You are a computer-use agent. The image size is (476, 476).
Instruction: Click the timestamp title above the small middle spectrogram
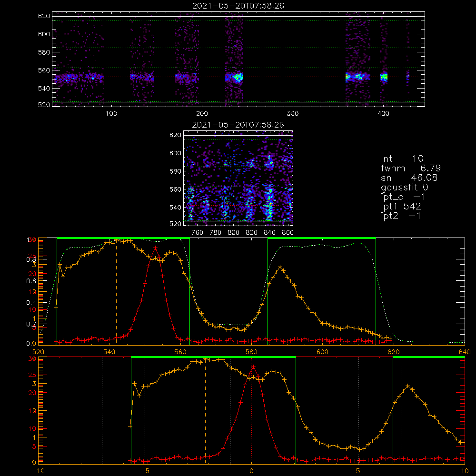click(x=238, y=125)
